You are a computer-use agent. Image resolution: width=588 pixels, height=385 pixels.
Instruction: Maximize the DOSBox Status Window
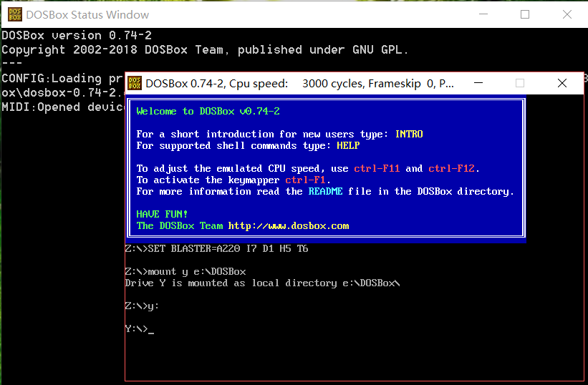click(x=525, y=14)
